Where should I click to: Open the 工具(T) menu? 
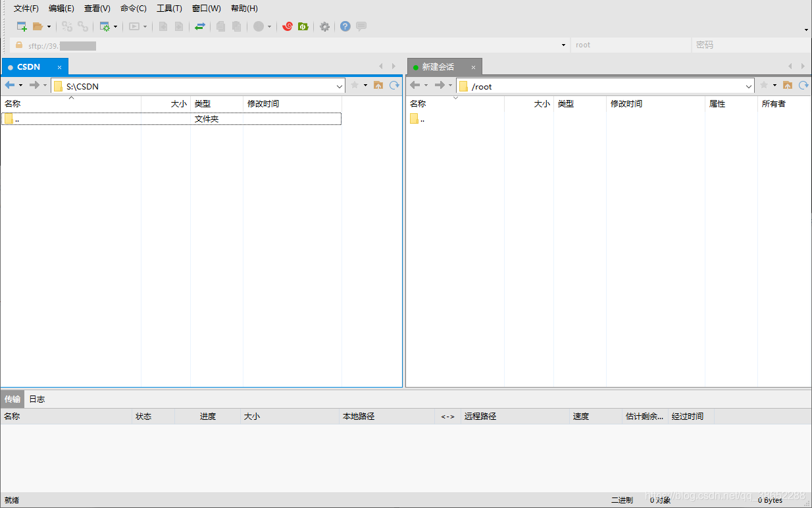[x=169, y=8]
